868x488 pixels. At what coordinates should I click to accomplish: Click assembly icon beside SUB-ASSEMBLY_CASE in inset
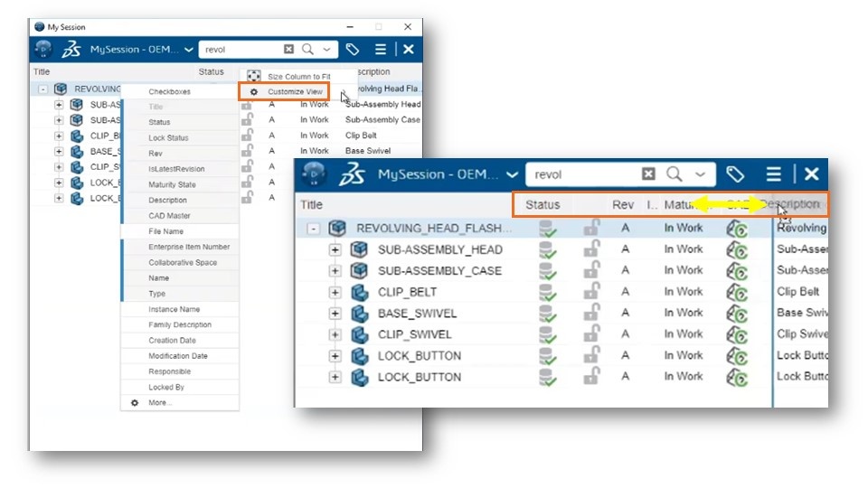click(x=359, y=271)
